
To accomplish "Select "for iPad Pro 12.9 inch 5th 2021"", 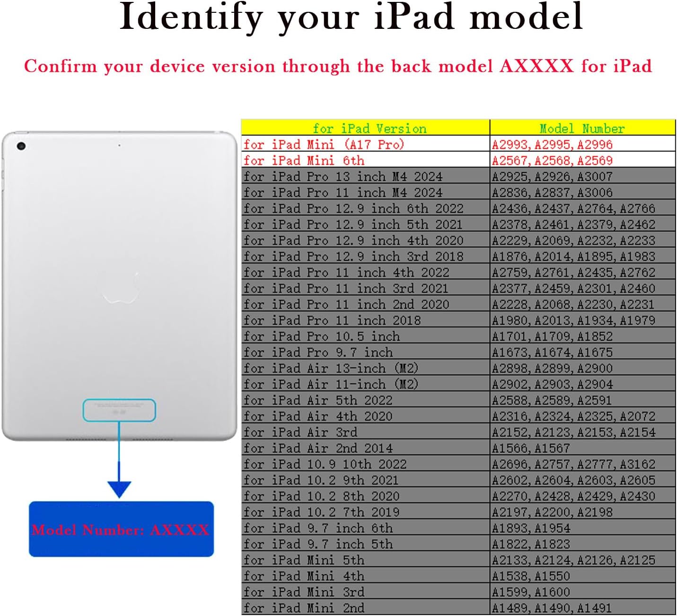I will (353, 225).
